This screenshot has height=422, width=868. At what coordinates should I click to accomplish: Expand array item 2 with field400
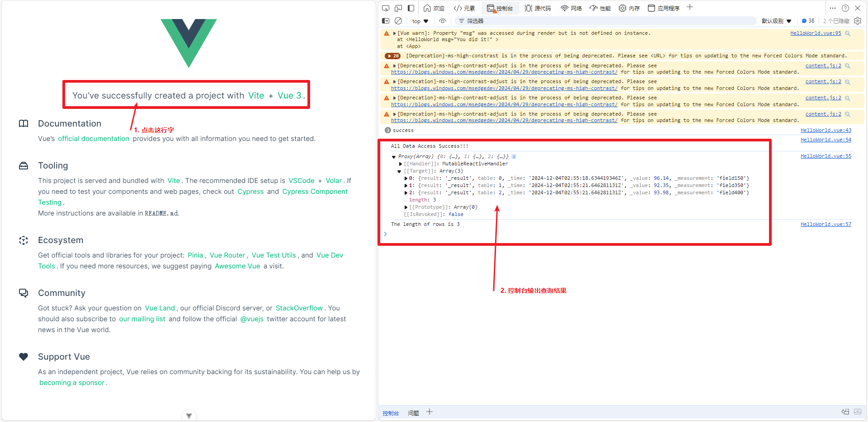(406, 193)
